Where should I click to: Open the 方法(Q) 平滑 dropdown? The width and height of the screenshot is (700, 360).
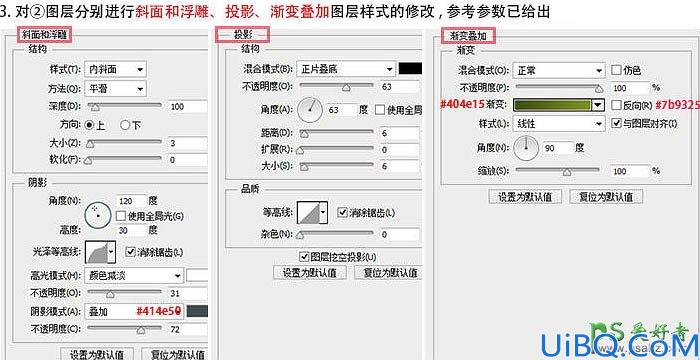[x=115, y=88]
